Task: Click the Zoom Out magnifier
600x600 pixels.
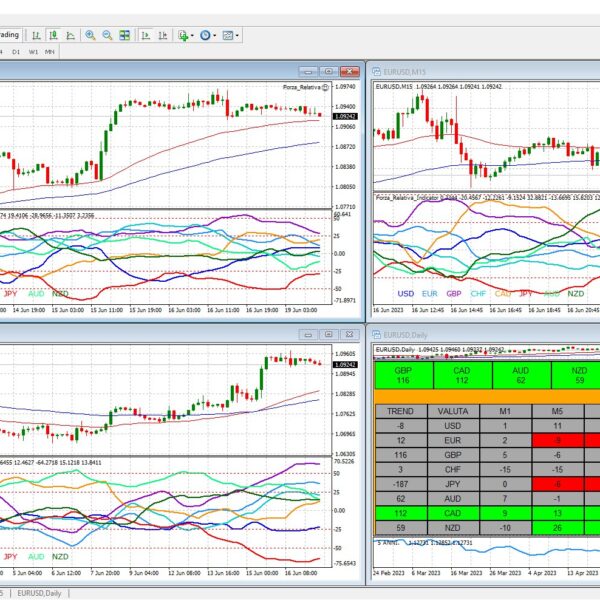Action: (x=108, y=36)
